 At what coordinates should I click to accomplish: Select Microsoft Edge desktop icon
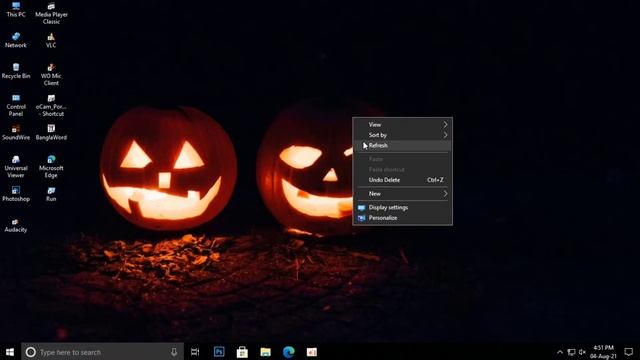tap(51, 167)
